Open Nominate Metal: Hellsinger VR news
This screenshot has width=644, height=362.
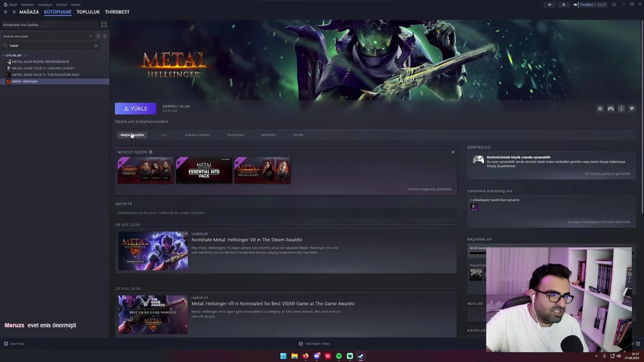[247, 240]
